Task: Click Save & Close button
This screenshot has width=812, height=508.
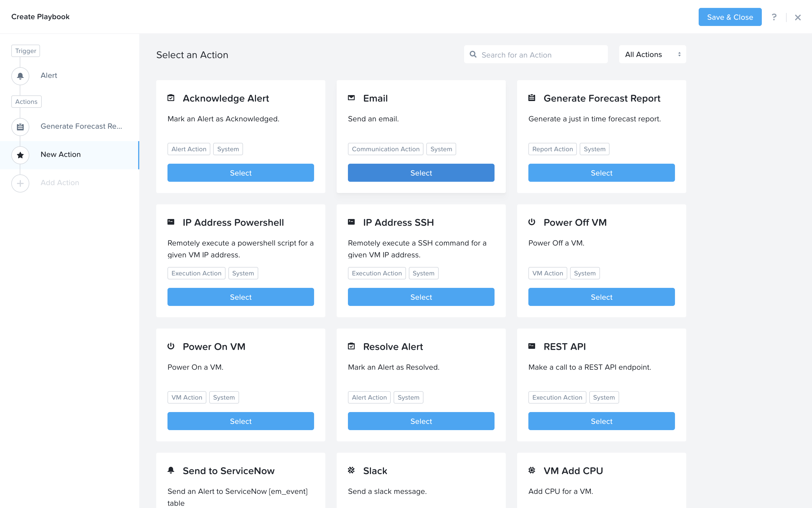Action: 730,17
